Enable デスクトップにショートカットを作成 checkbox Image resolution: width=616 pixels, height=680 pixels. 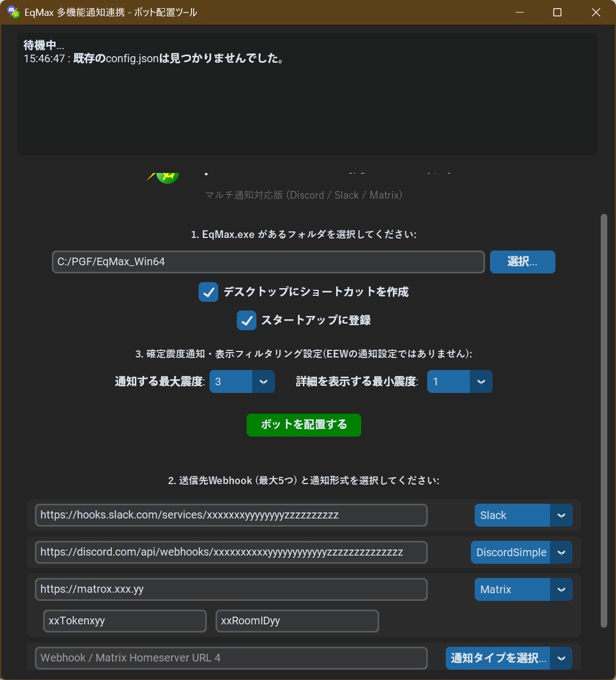click(x=208, y=293)
